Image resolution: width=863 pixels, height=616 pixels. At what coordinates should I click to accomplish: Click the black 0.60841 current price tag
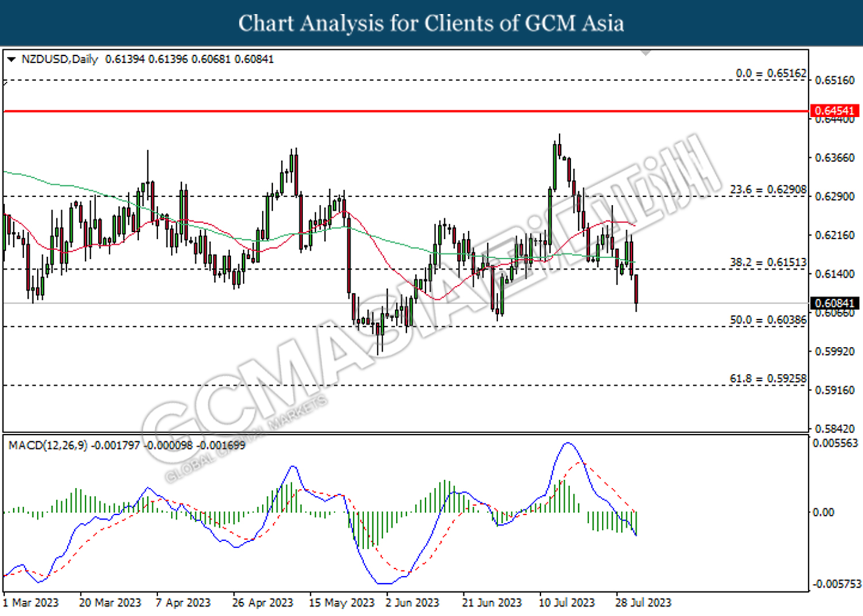(835, 303)
